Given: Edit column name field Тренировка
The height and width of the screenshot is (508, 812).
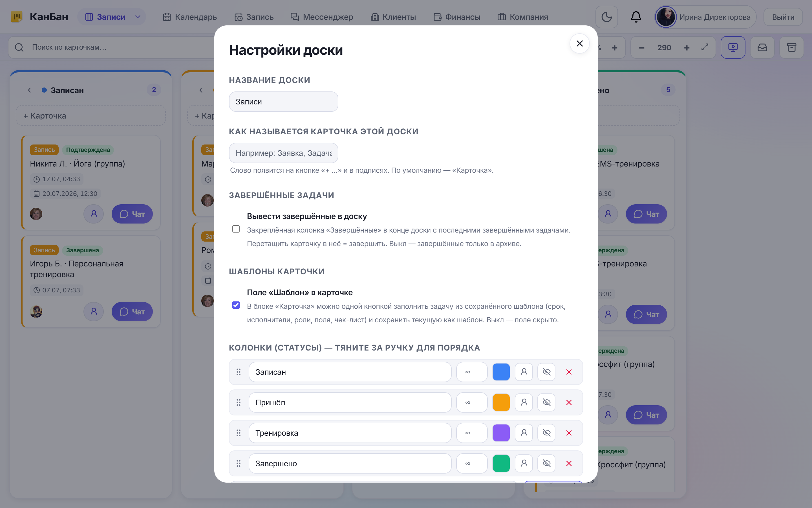Looking at the screenshot, I should pyautogui.click(x=350, y=433).
